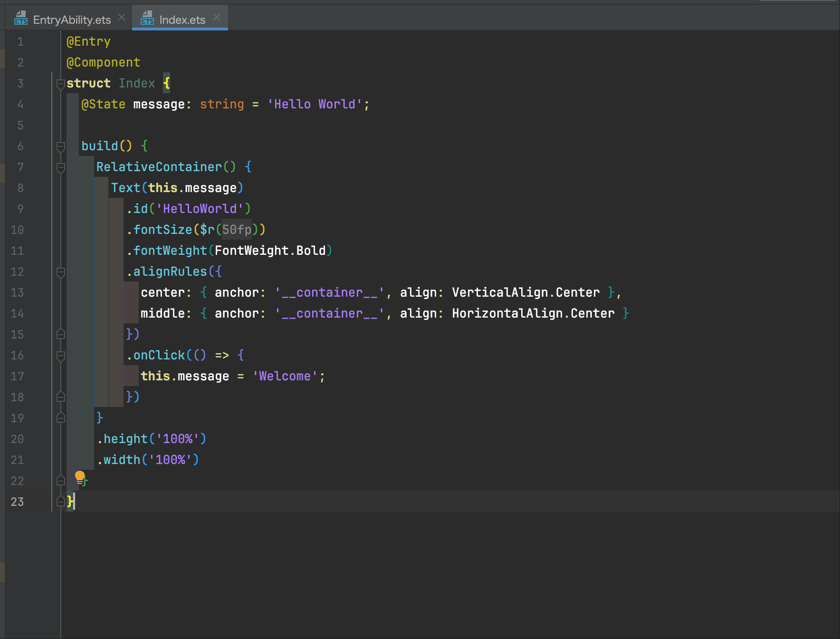Click HorizontalAlign.Center on line 14
The height and width of the screenshot is (639, 840).
[x=533, y=313]
